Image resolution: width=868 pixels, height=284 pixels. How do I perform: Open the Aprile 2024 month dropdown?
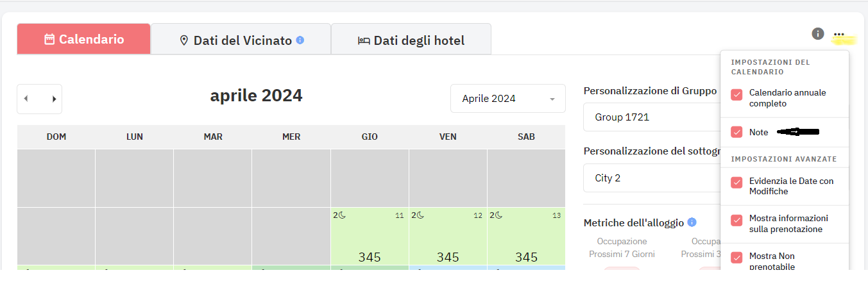coord(508,99)
